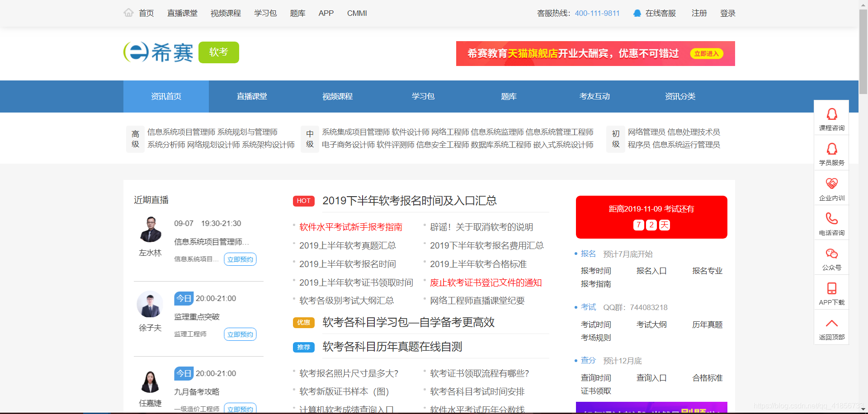Image resolution: width=868 pixels, height=414 pixels.
Task: Open the 公众号 WeChat icon
Action: click(x=831, y=253)
